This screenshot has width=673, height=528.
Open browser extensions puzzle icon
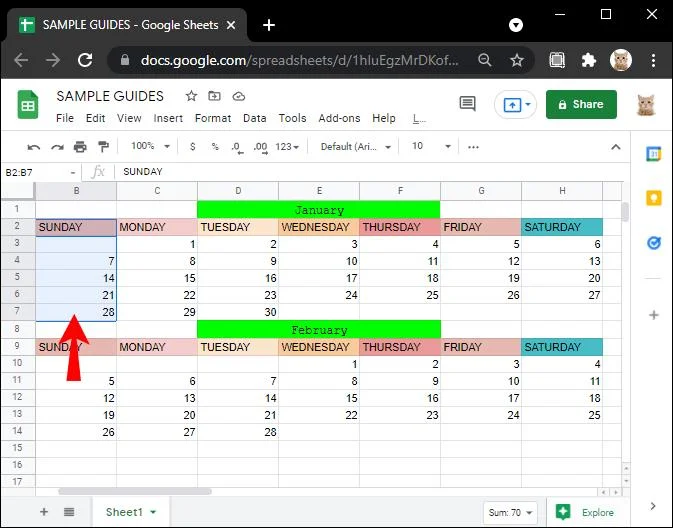point(588,60)
